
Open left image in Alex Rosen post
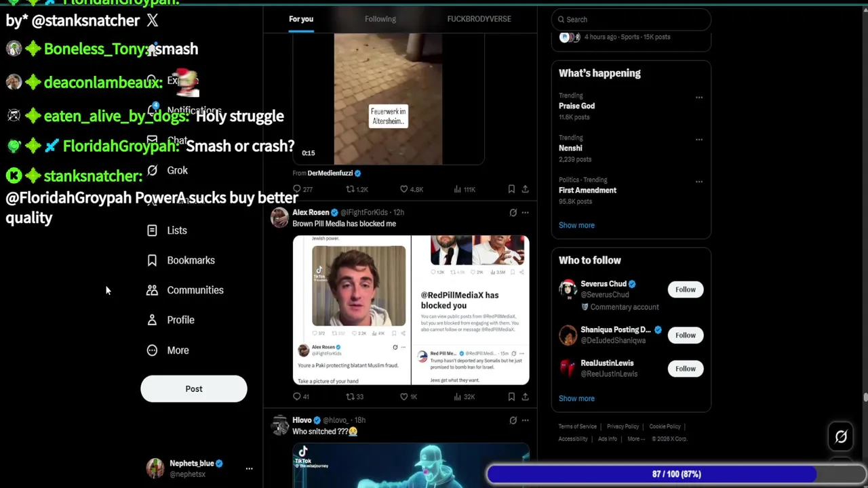(x=351, y=310)
